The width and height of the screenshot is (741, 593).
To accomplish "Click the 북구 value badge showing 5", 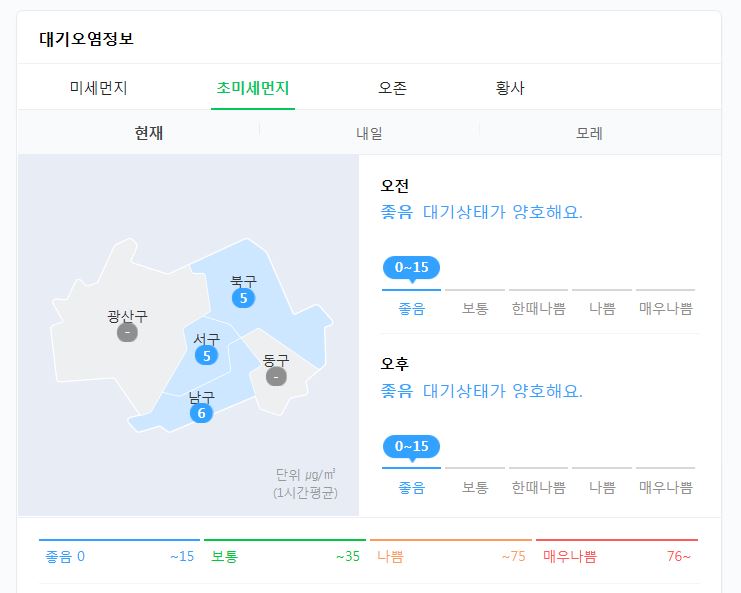I will pyautogui.click(x=243, y=298).
